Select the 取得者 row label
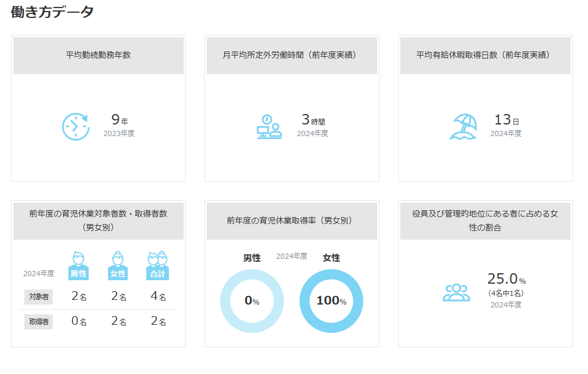This screenshot has width=588, height=374. tap(38, 321)
